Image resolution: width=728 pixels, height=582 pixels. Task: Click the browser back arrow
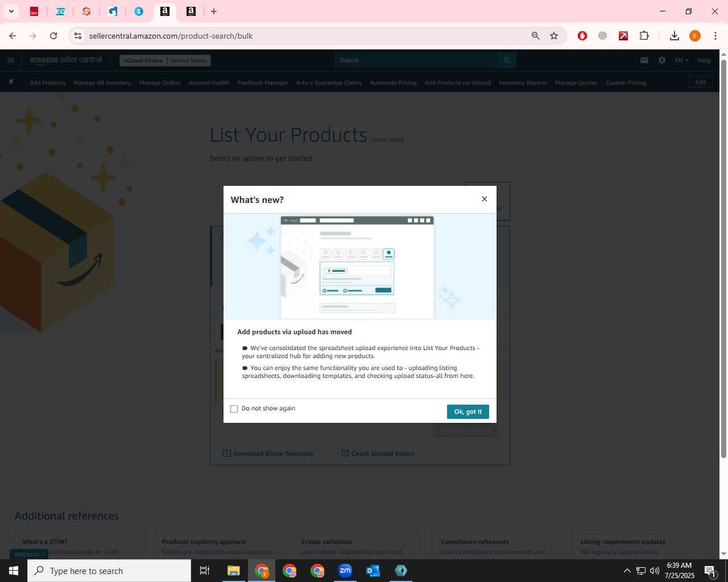pos(13,36)
